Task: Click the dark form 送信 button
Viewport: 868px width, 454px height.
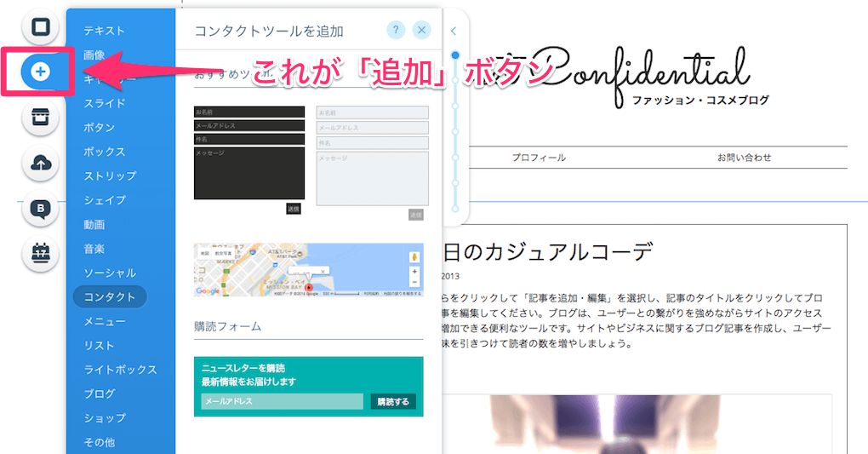Action: (x=294, y=209)
